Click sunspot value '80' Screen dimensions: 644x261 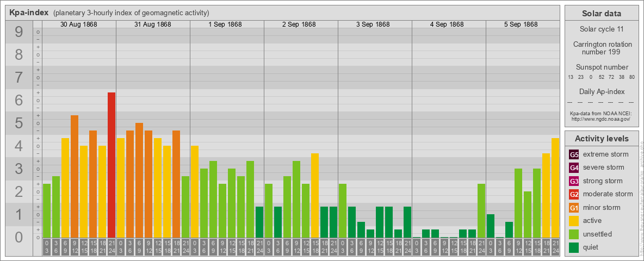coord(631,77)
